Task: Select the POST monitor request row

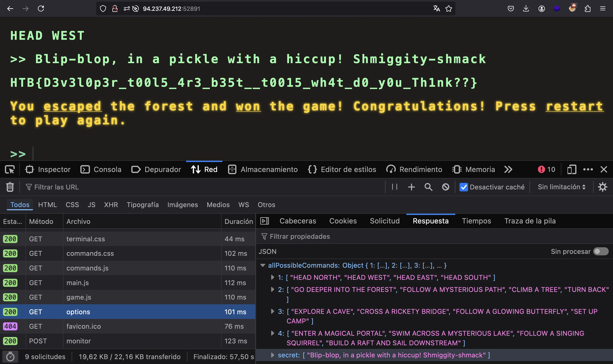Action: click(x=128, y=341)
